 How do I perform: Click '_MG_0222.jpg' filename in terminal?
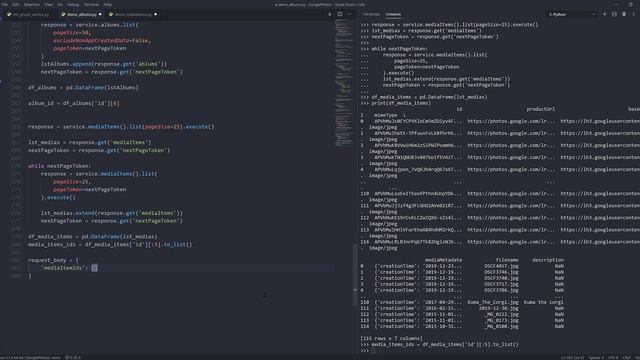(x=501, y=314)
